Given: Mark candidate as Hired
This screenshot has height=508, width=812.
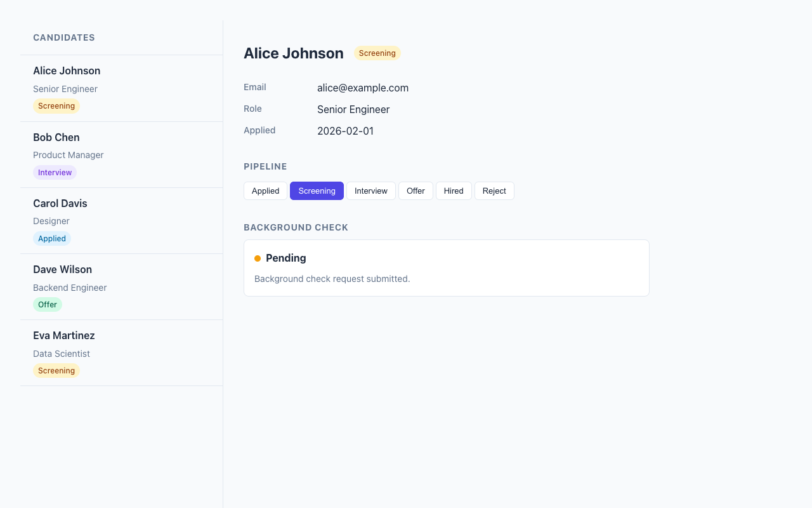Looking at the screenshot, I should point(454,191).
